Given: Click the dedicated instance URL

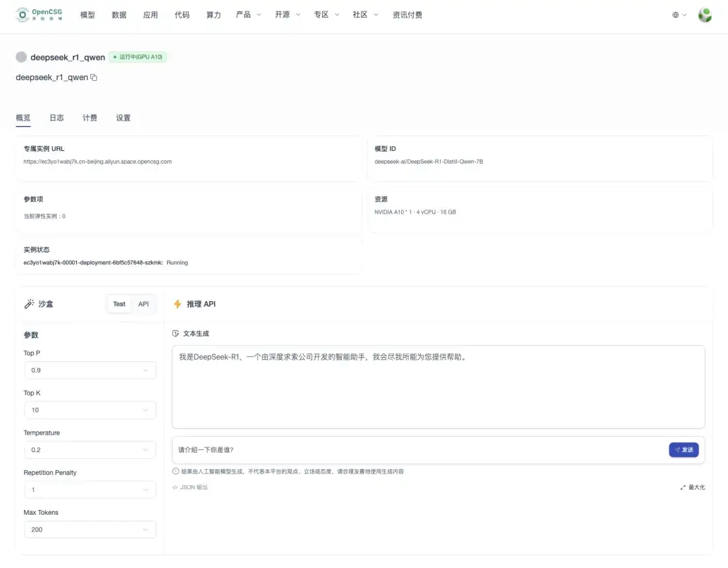Looking at the screenshot, I should coord(98,162).
